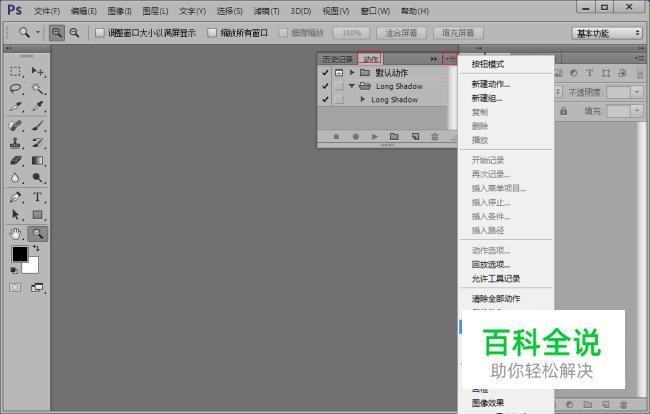Screen dimensions: 650x414
Task: Open the 滤镜(T) menu
Action: point(266,11)
